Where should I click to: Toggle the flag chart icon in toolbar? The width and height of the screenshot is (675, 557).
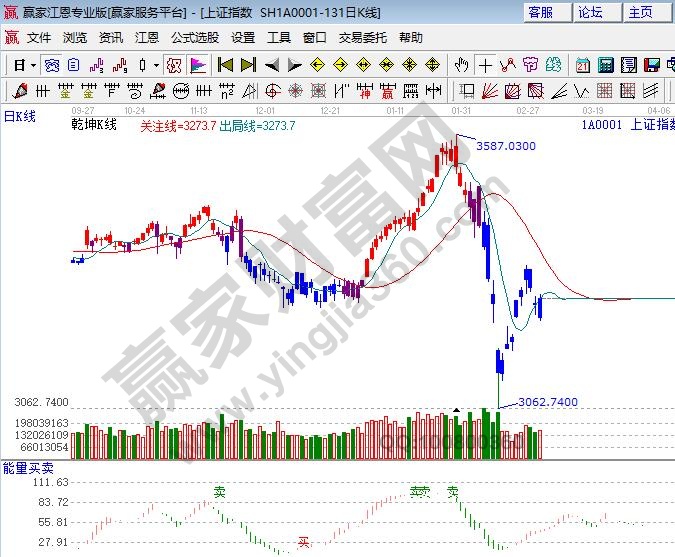[x=198, y=65]
